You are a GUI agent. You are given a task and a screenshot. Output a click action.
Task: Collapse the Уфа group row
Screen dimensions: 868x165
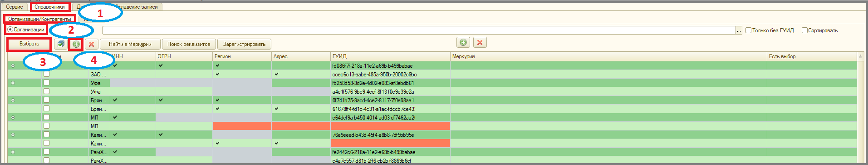click(13, 83)
